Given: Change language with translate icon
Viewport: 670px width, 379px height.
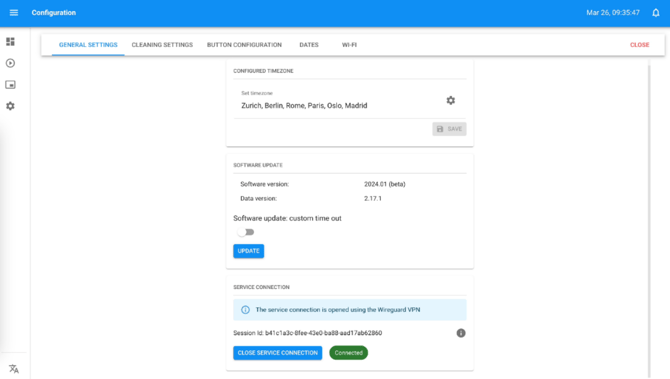Looking at the screenshot, I should point(14,368).
